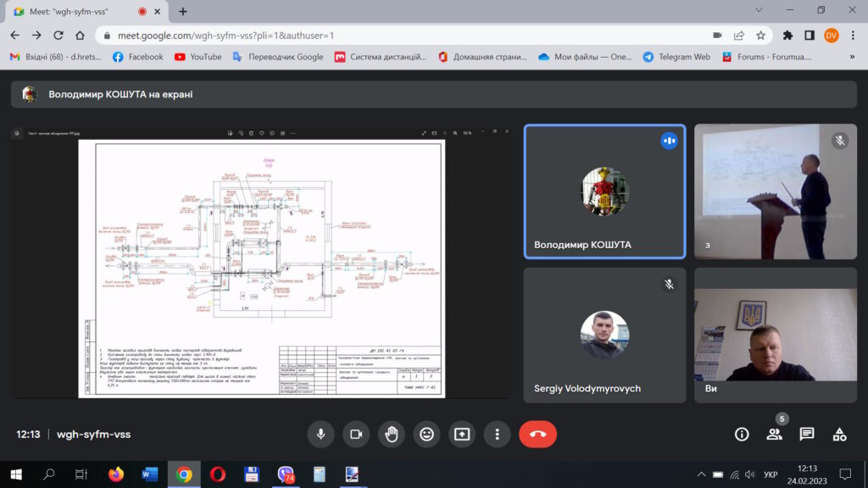Expand the tab search chevron
Viewport: 868px width, 488px height.
tap(759, 10)
